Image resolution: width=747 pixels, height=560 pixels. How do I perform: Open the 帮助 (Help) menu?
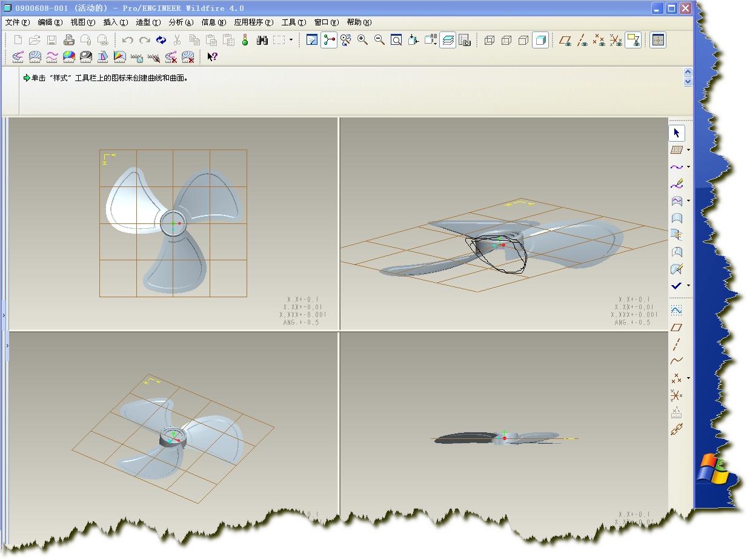click(359, 22)
